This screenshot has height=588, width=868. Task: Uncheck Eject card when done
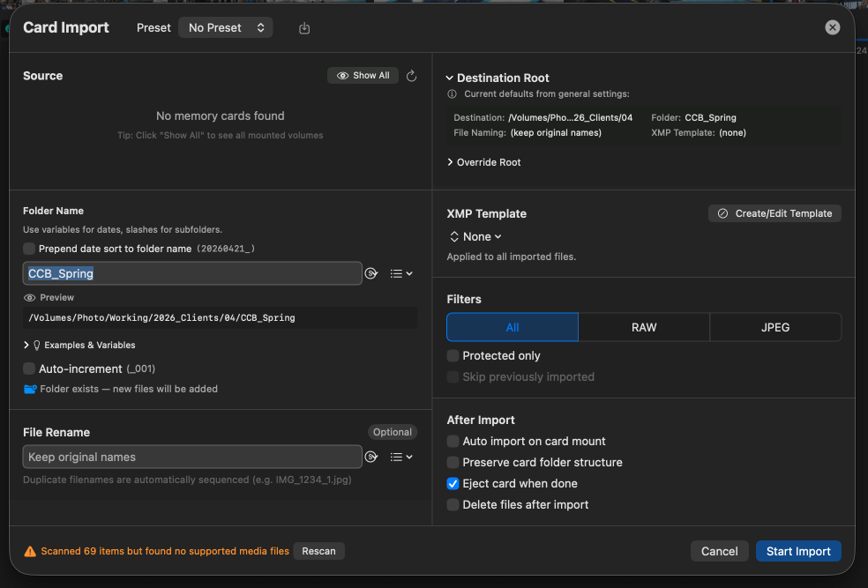pos(453,483)
